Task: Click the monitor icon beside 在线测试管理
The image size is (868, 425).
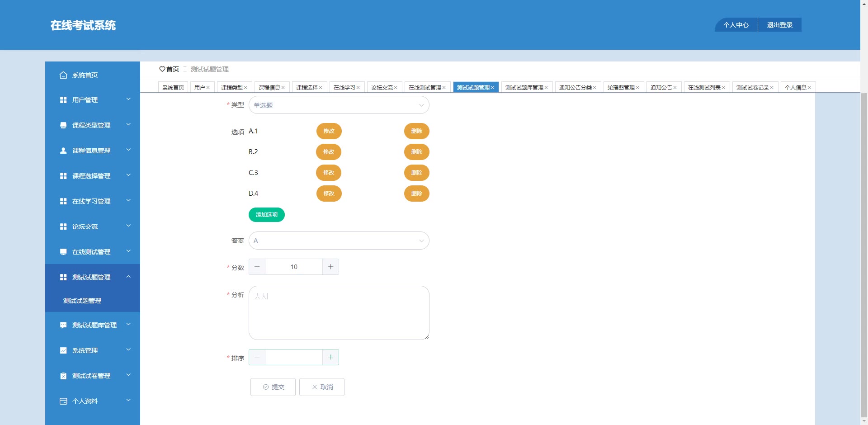Action: [x=63, y=252]
